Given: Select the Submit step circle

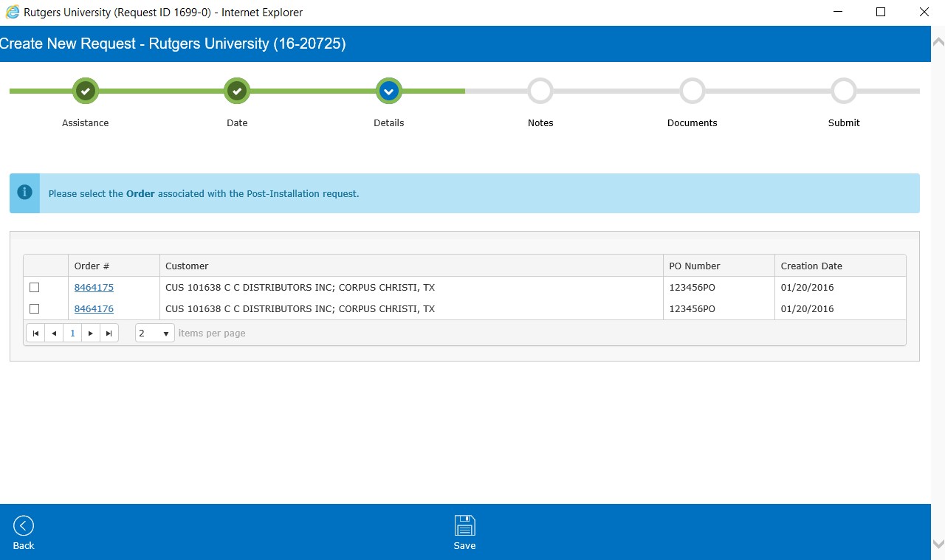Looking at the screenshot, I should [843, 91].
